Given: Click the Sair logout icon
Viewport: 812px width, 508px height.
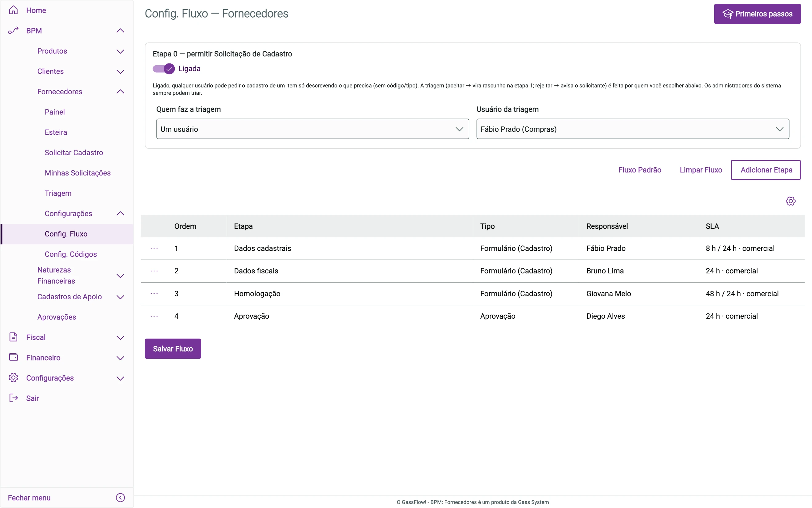Looking at the screenshot, I should (x=14, y=398).
